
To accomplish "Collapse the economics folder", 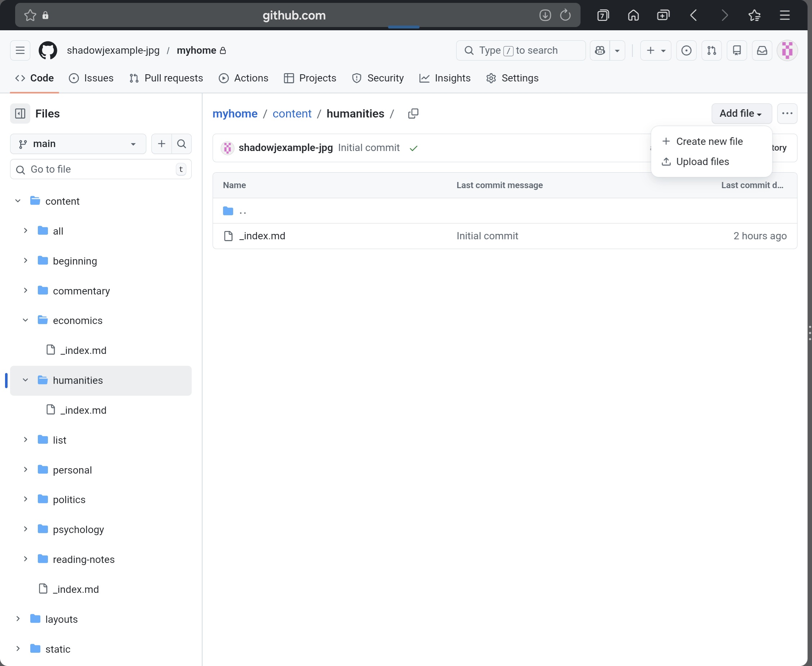I will pyautogui.click(x=25, y=320).
